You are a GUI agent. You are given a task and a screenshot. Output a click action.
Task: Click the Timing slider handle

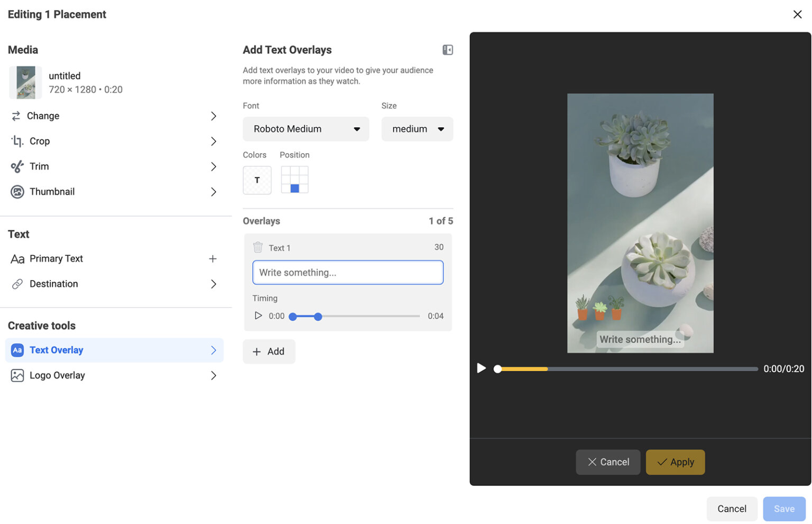318,316
